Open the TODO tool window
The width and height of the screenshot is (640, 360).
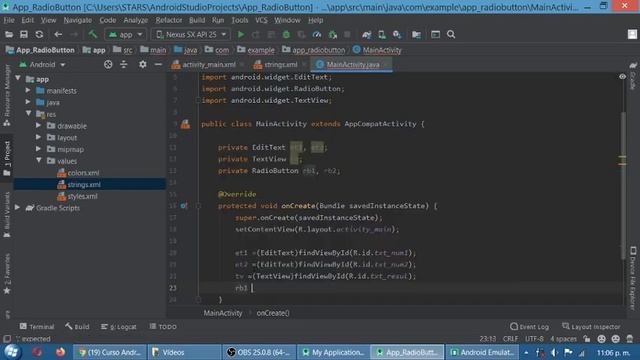tap(163, 327)
